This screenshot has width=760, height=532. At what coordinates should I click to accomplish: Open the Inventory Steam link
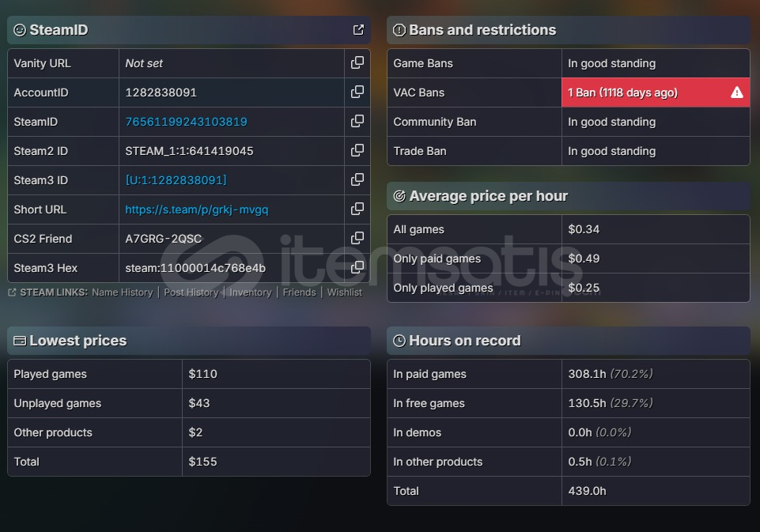(x=251, y=292)
